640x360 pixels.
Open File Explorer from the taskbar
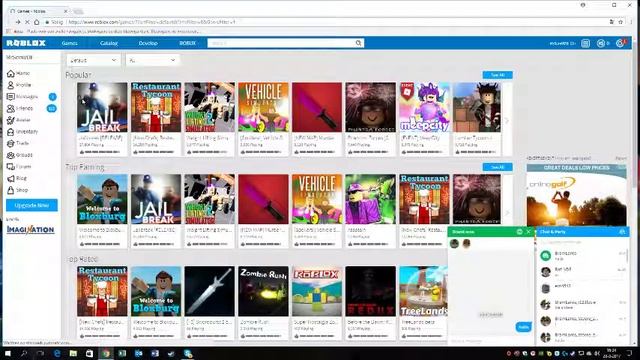pyautogui.click(x=73, y=353)
